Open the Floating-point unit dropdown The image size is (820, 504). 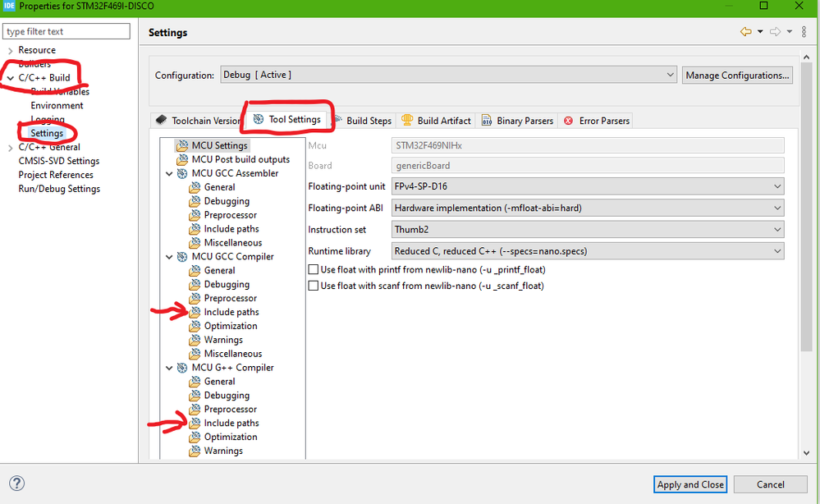point(588,186)
